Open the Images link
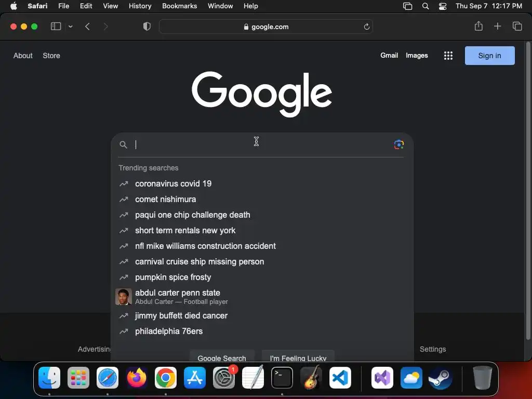This screenshot has width=532, height=399. [417, 55]
